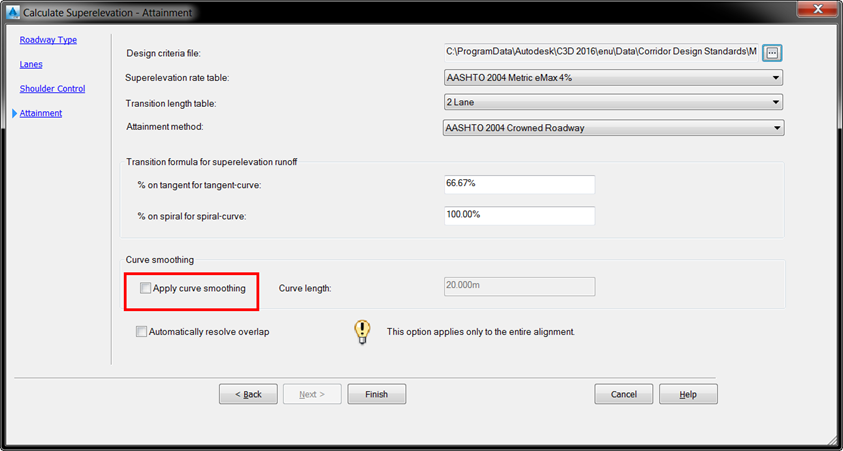The width and height of the screenshot is (843, 451).
Task: Open Attainment method dropdown
Action: (613, 128)
